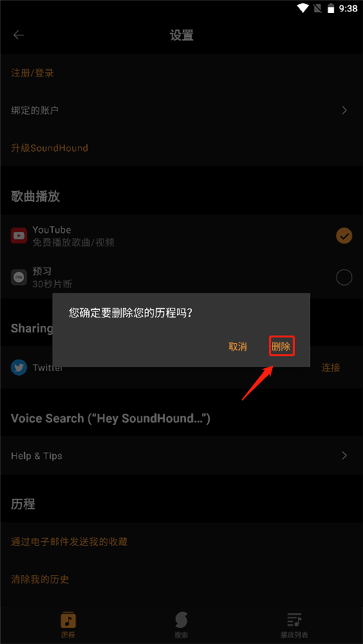The image size is (363, 644).
Task: Select the 预习 preview radio button
Action: coord(344,277)
